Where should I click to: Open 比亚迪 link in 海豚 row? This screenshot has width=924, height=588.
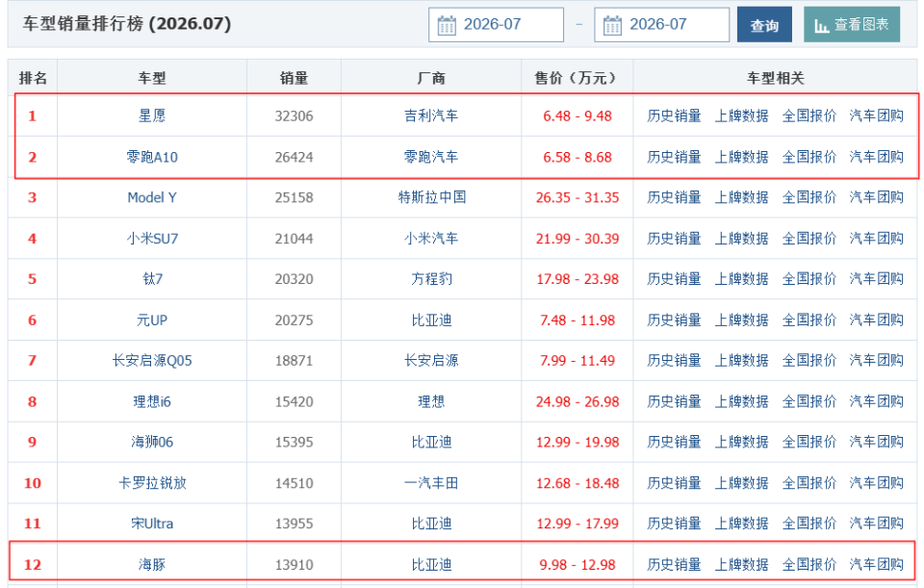[431, 565]
